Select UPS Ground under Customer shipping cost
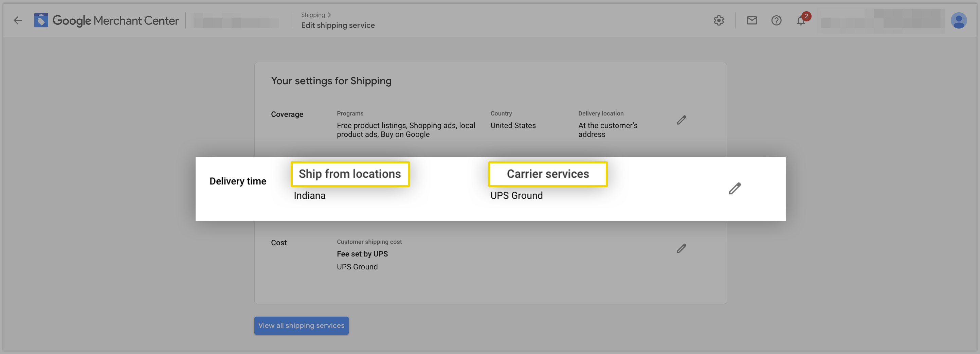The height and width of the screenshot is (354, 980). [x=357, y=267]
